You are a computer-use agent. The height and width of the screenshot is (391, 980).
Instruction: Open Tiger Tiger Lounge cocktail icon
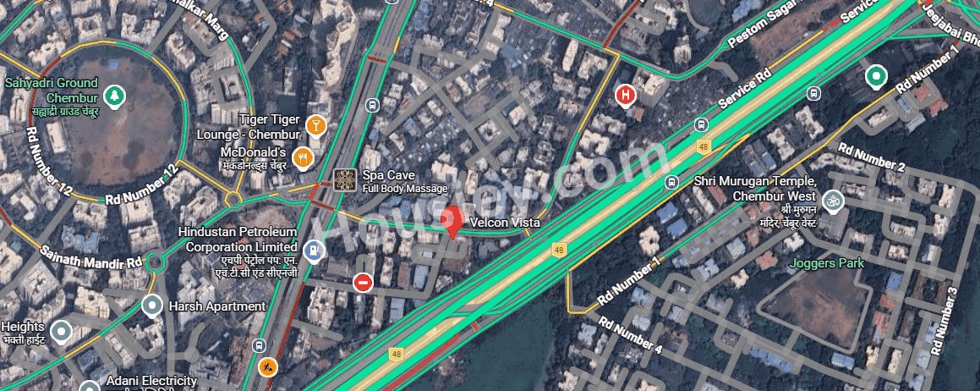point(315,126)
